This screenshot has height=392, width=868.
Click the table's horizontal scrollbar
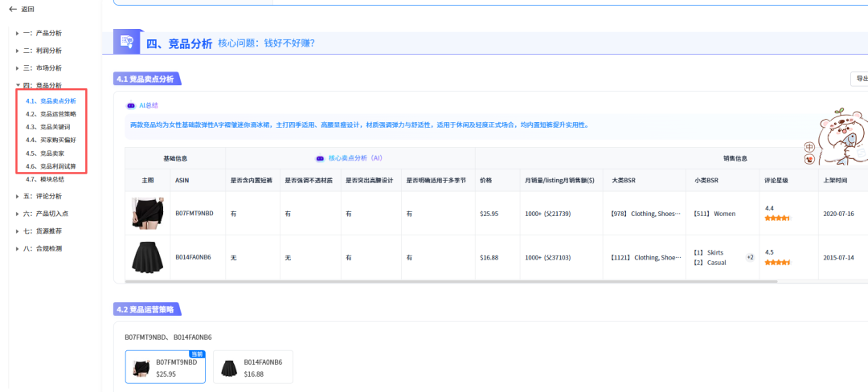452,281
